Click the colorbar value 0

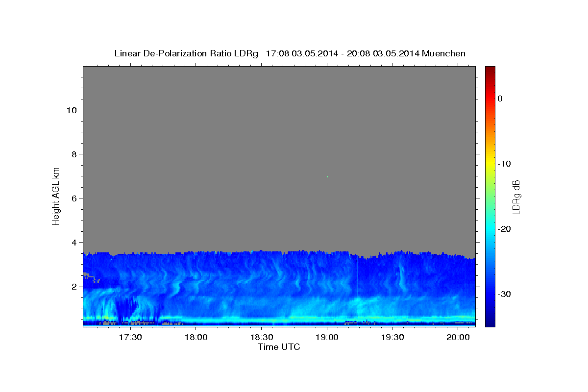pyautogui.click(x=500, y=98)
